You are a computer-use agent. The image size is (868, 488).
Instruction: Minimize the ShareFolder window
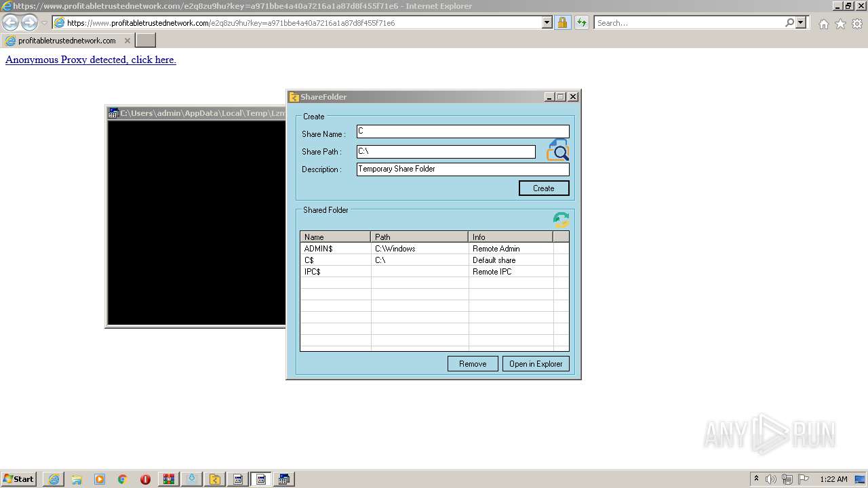click(549, 97)
